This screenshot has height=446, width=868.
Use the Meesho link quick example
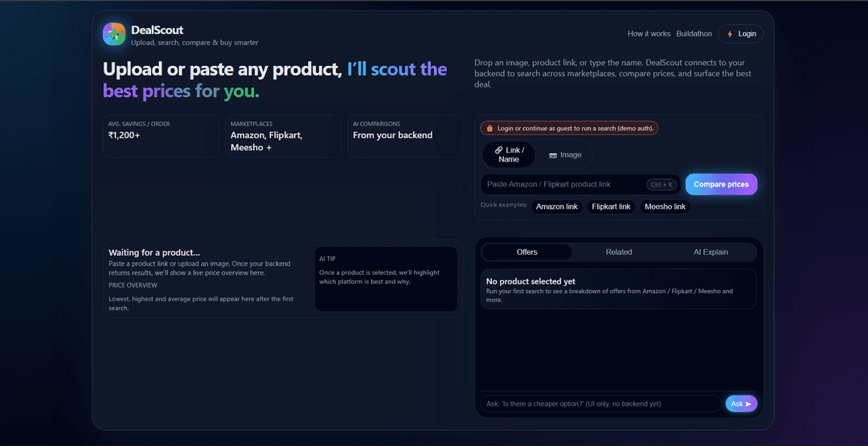coord(665,207)
